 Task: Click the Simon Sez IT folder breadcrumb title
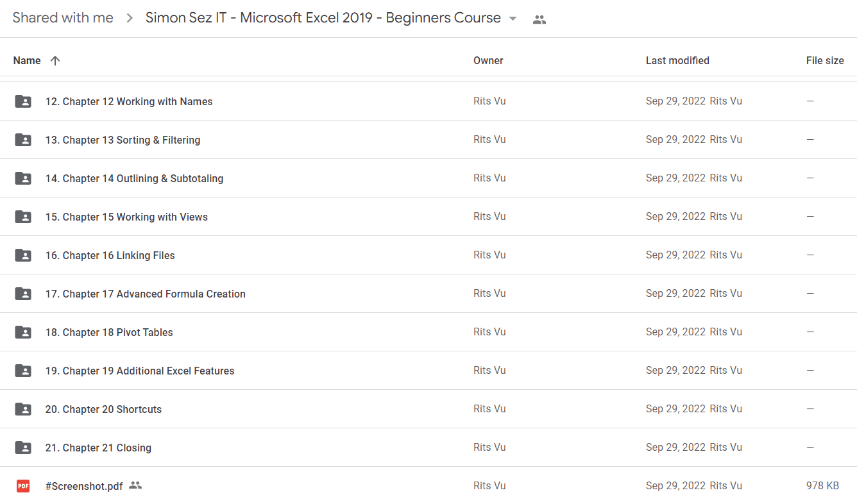(323, 18)
